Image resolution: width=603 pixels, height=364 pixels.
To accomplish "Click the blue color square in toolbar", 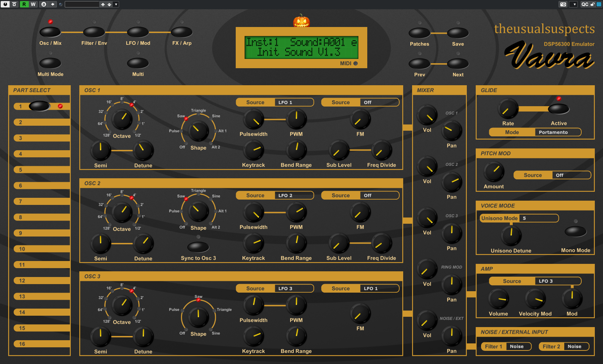I will click(599, 4).
